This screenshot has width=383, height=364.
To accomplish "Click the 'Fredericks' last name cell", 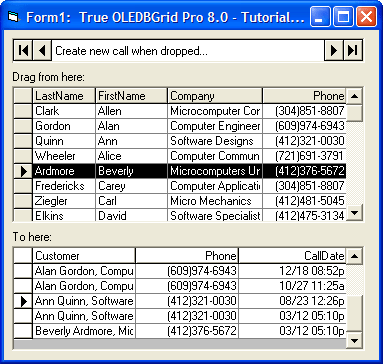I will tap(64, 186).
